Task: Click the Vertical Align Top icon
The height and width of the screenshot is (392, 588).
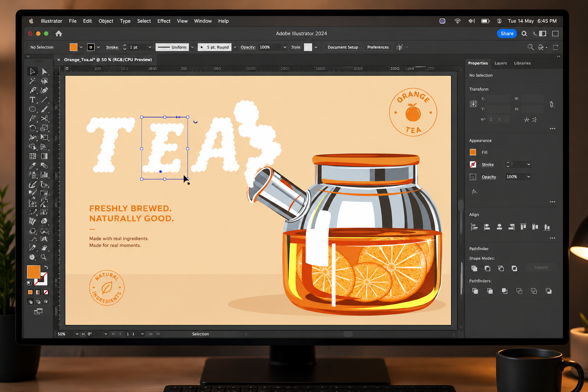Action: (523, 227)
